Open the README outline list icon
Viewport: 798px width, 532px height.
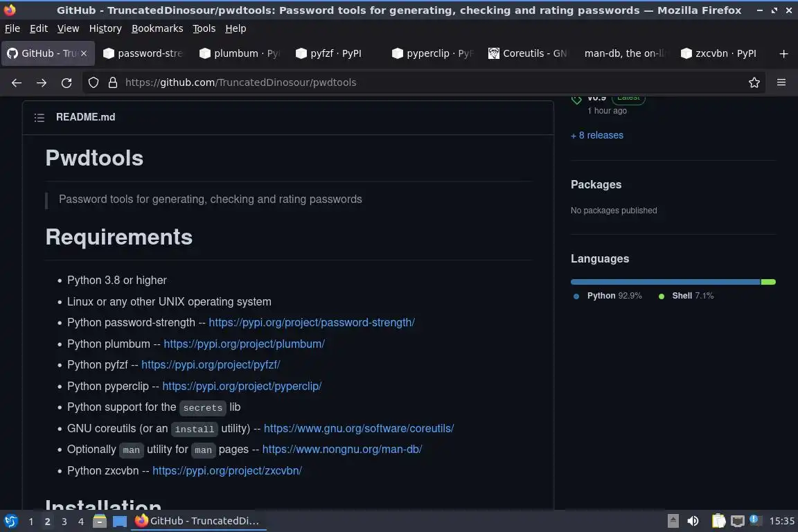tap(39, 118)
